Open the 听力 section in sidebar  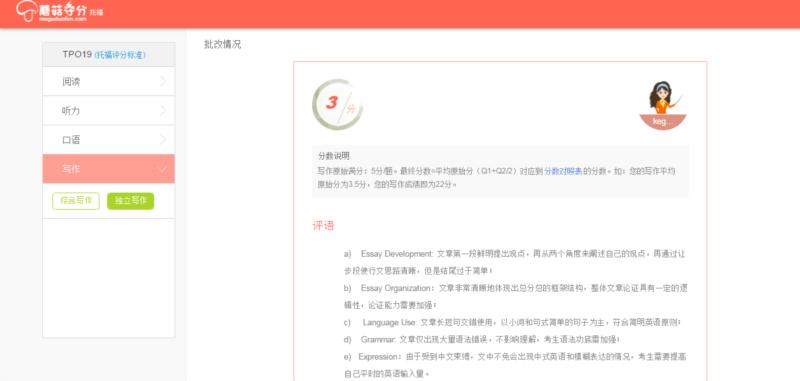point(109,110)
